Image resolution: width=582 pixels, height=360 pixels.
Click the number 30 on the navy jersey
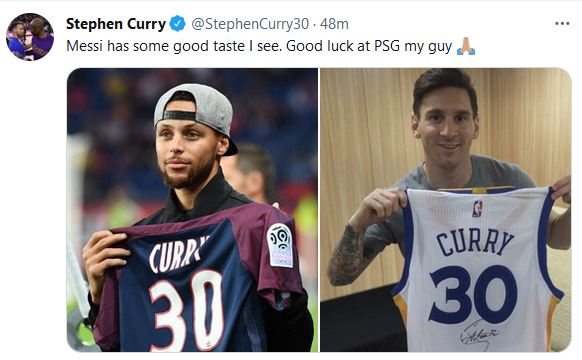point(187,310)
